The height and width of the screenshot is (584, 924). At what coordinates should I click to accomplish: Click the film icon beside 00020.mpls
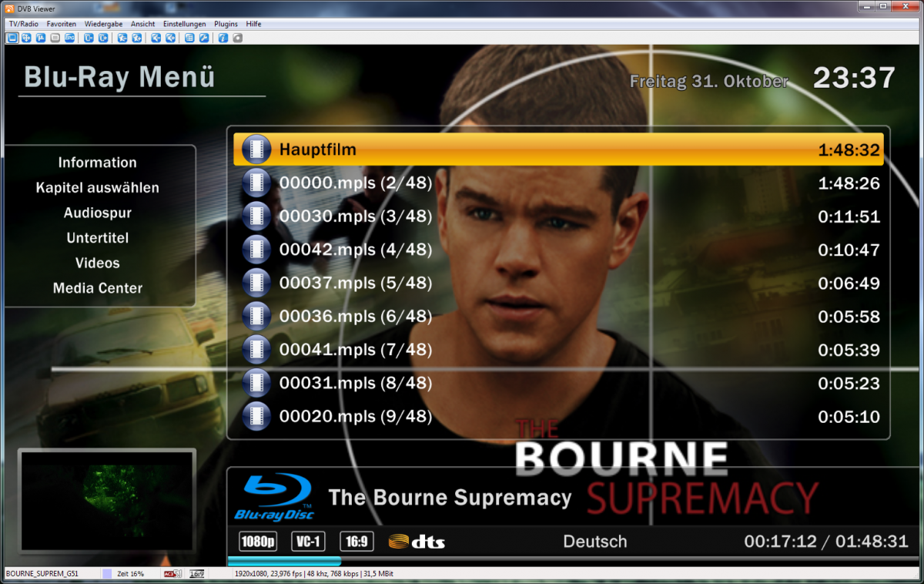coord(256,416)
